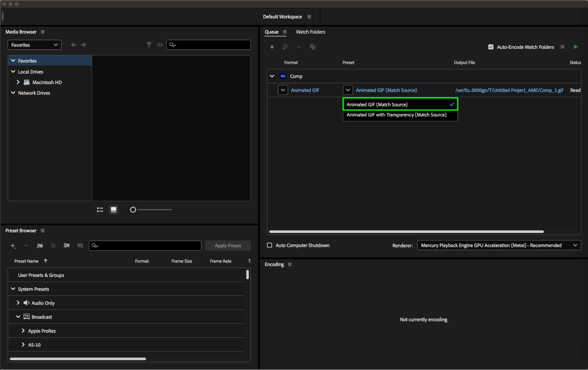This screenshot has height=370, width=588.
Task: Open the Queue panel hamburger menu
Action: pos(284,32)
